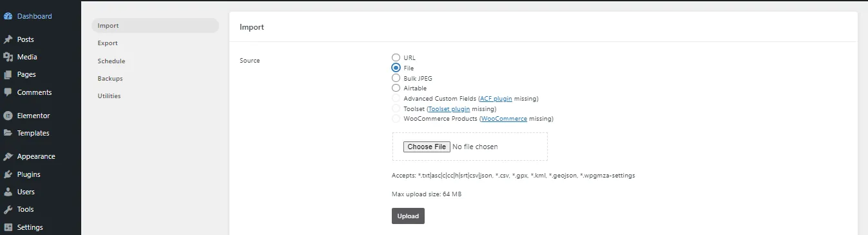Click the Elementor logo icon
Viewport: 868px width, 235px height.
click(8, 116)
